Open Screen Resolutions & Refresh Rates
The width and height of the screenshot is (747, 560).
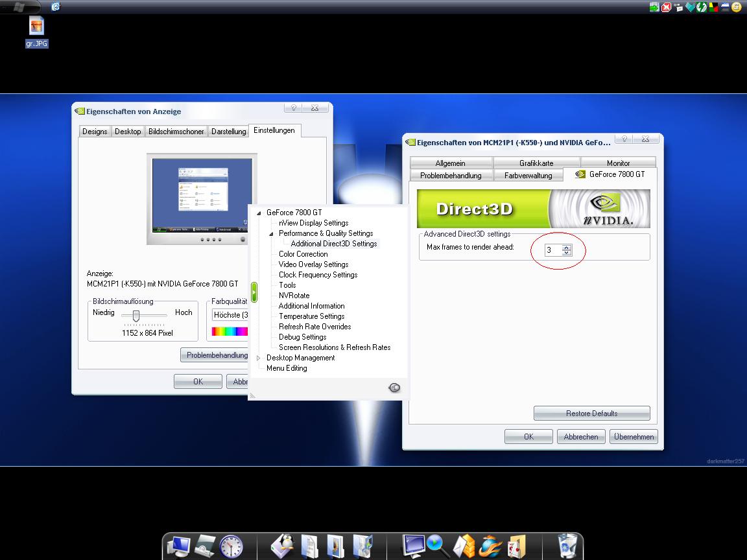point(335,347)
